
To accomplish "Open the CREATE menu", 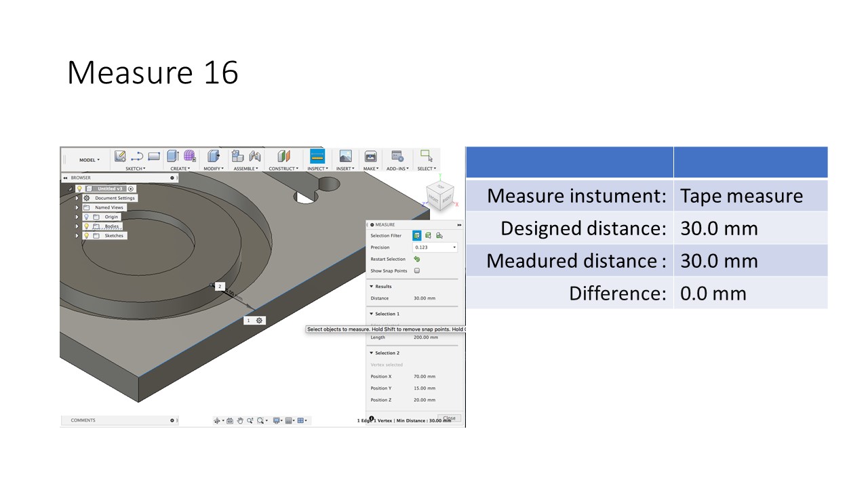I will [180, 169].
